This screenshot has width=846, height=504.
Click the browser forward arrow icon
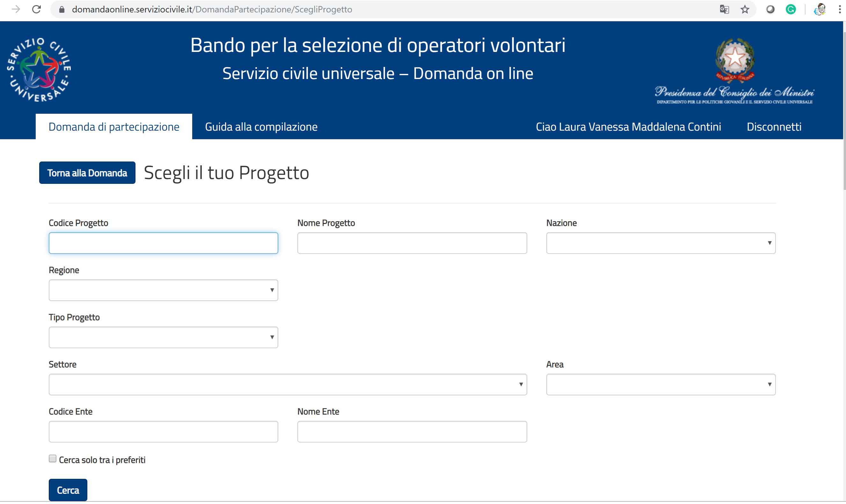coord(16,9)
